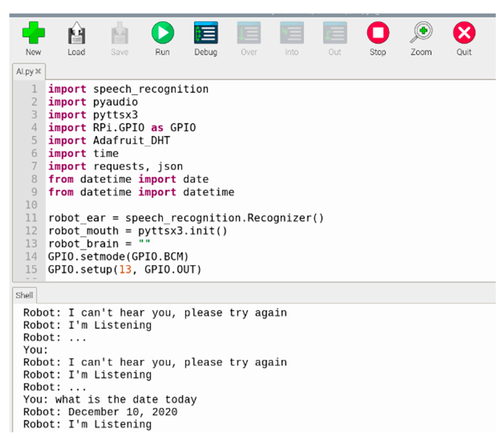Start debugging with the Debug icon
The height and width of the screenshot is (439, 504).
point(206,33)
